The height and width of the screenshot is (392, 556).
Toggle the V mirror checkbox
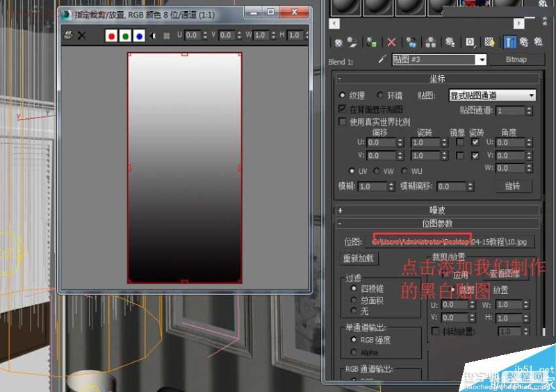click(x=460, y=156)
